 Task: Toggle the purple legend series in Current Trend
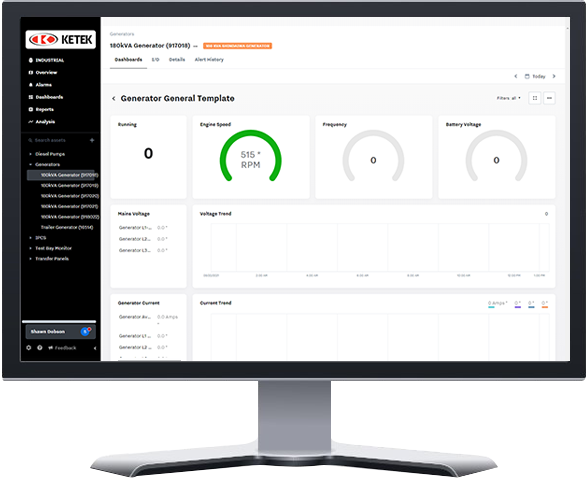518,304
